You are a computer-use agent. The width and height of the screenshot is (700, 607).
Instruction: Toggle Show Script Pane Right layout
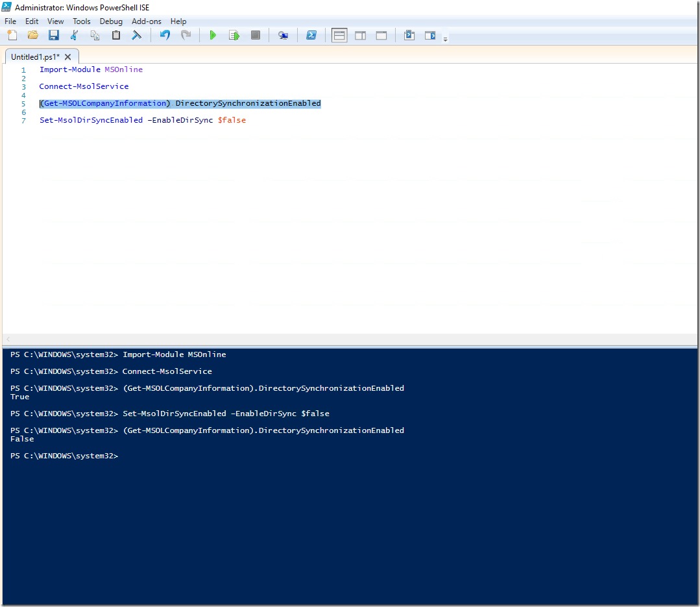click(360, 35)
